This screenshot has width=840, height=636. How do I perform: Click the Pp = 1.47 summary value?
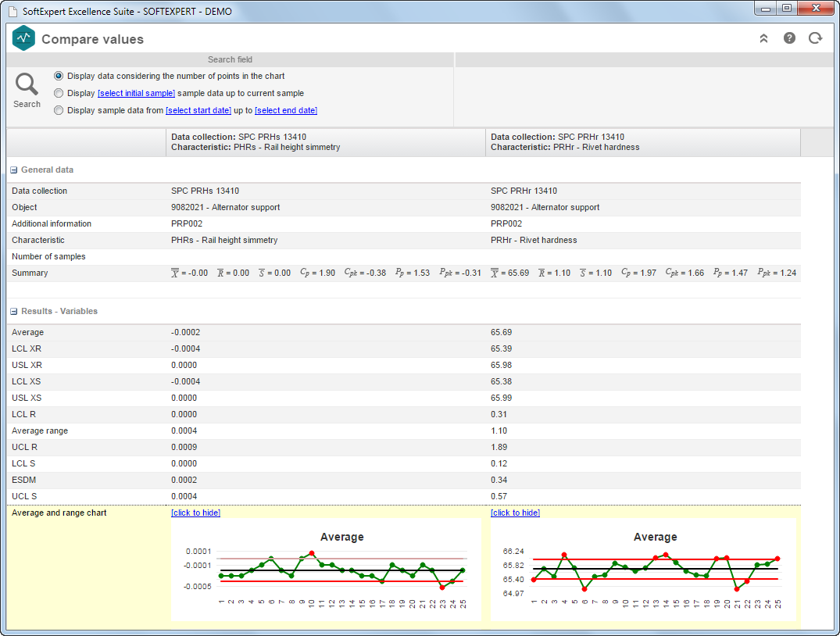coord(731,273)
